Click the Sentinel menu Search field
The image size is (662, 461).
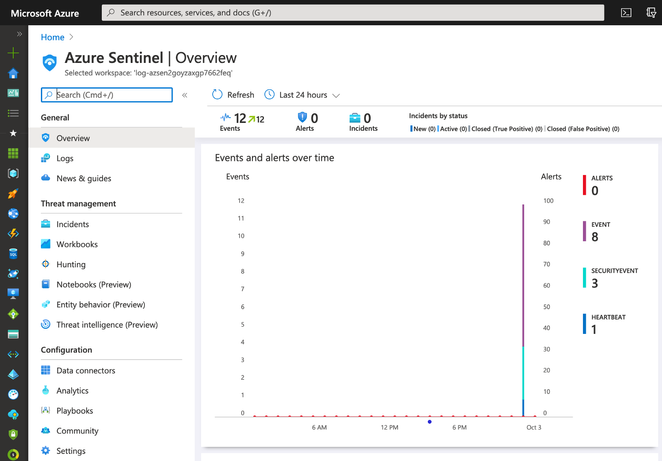[x=107, y=95]
